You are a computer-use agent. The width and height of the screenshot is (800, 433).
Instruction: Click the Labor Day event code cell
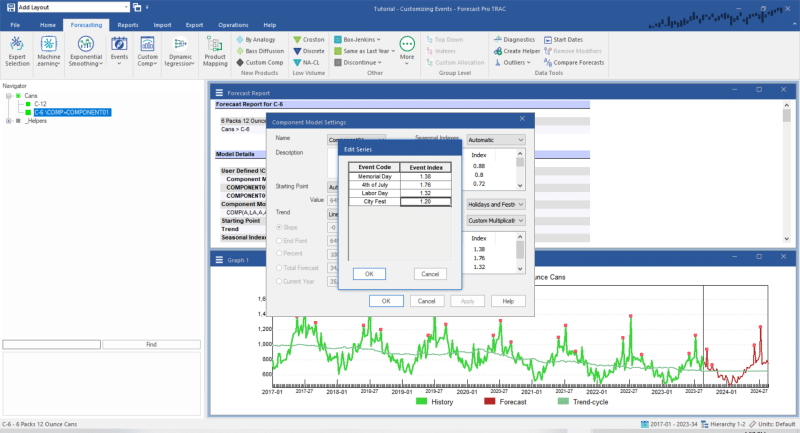(375, 193)
